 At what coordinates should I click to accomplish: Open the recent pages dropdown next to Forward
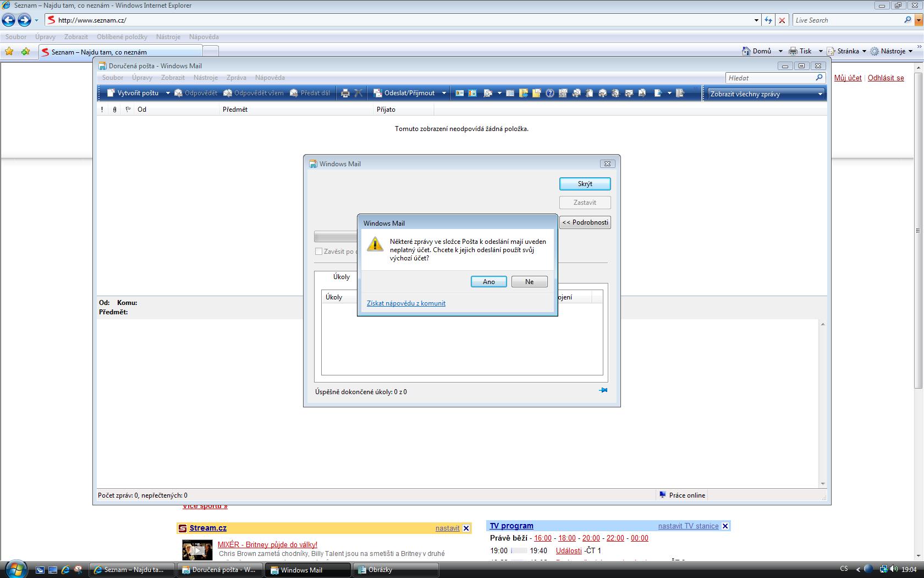click(36, 20)
